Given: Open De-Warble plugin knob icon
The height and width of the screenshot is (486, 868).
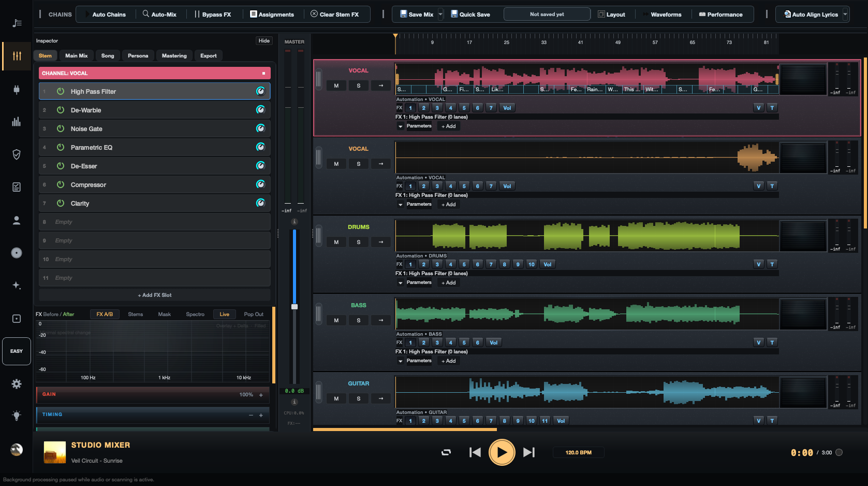Looking at the screenshot, I should [x=260, y=110].
